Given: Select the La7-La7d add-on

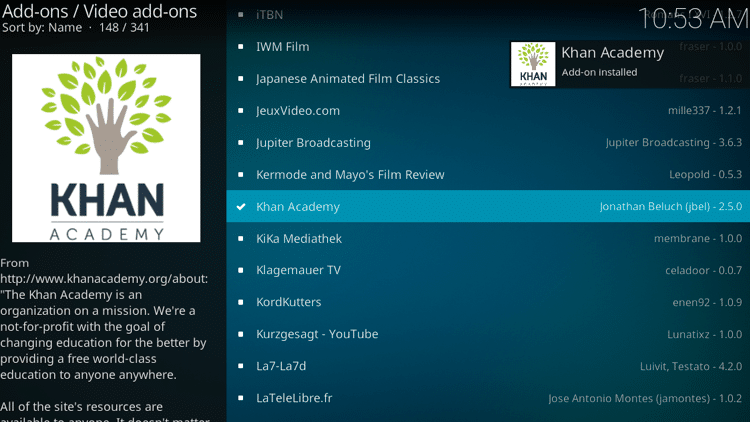Looking at the screenshot, I should click(x=488, y=366).
